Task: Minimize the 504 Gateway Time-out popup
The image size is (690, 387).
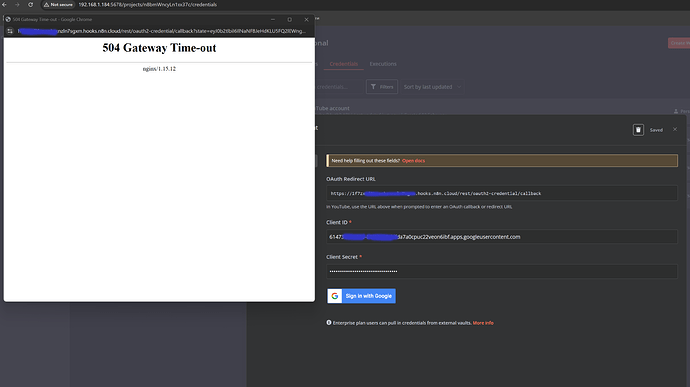Action: (273, 19)
